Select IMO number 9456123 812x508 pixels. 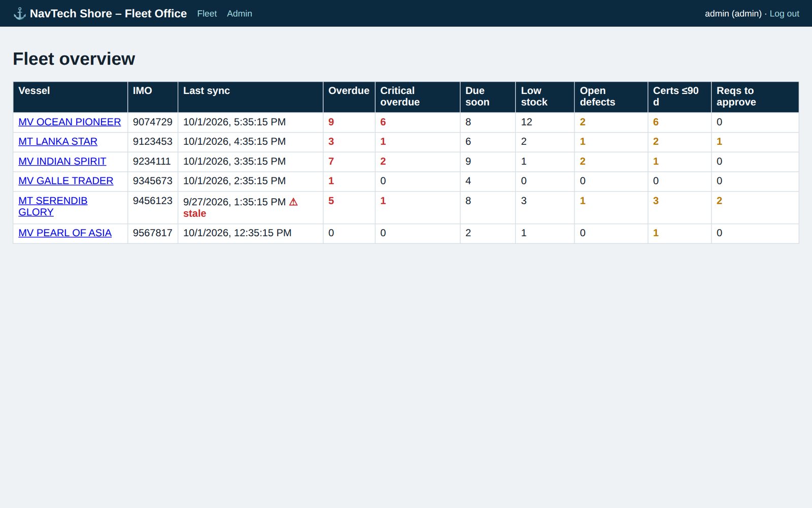[153, 201]
